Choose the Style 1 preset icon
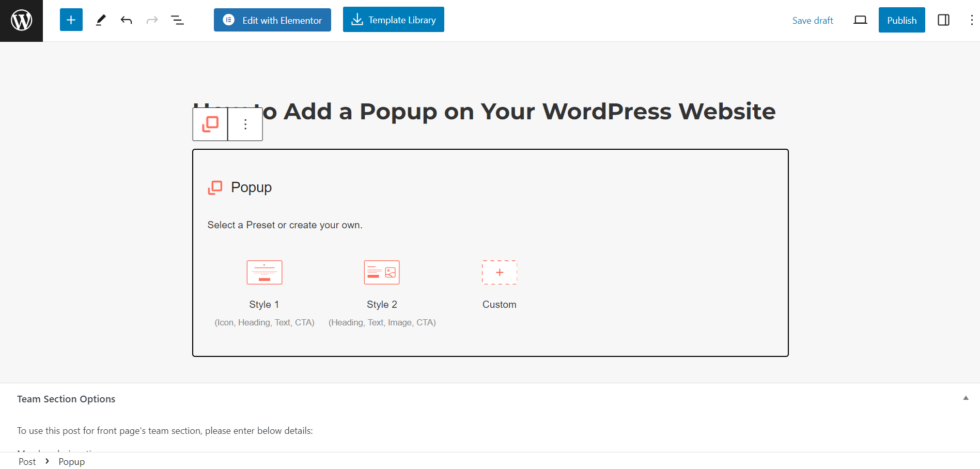The height and width of the screenshot is (469, 980). click(x=265, y=272)
